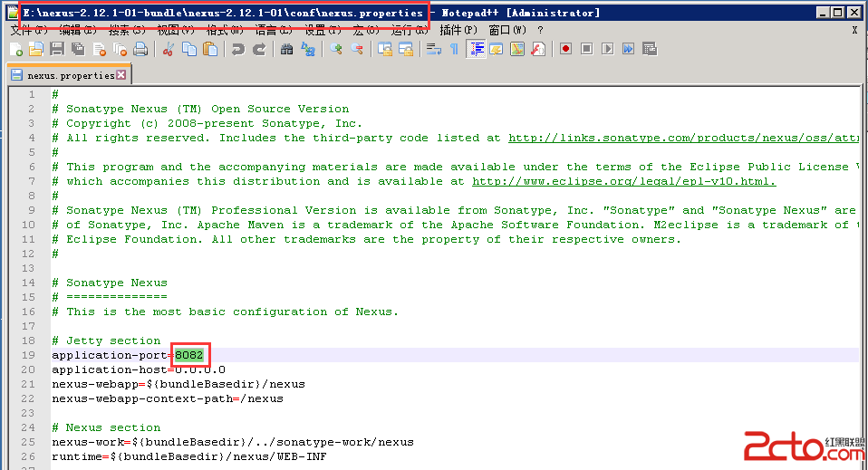Stop macro recording square button
868x470 pixels.
587,50
